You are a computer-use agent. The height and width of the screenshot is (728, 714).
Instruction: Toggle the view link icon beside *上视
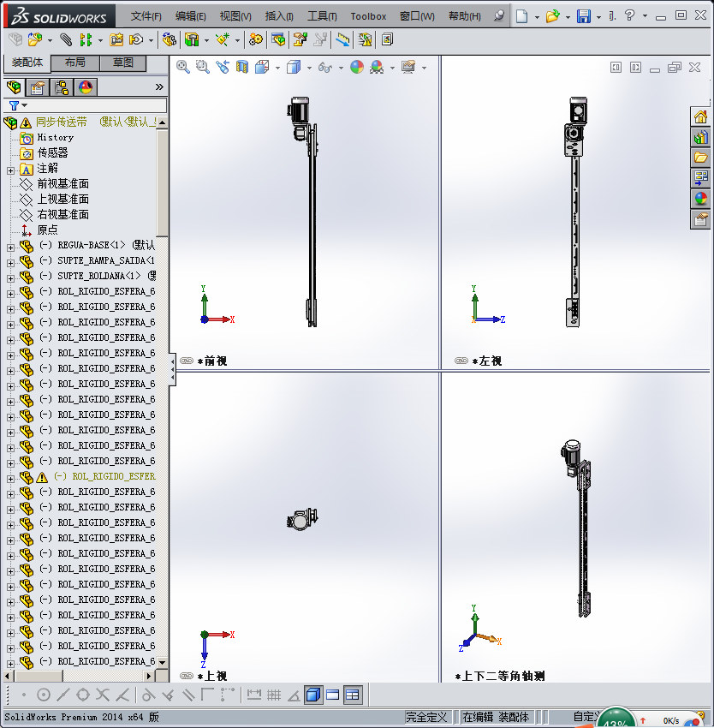[x=187, y=676]
